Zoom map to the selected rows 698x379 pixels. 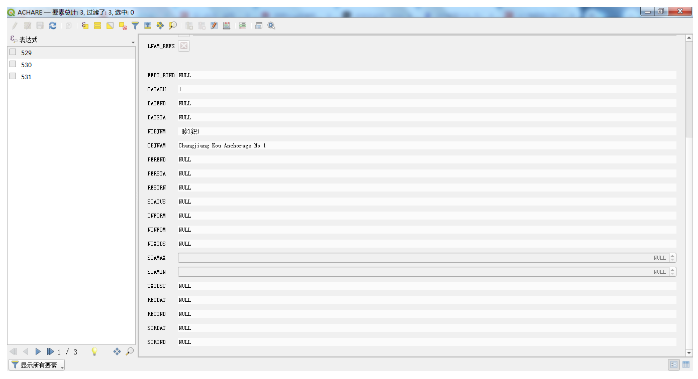173,26
